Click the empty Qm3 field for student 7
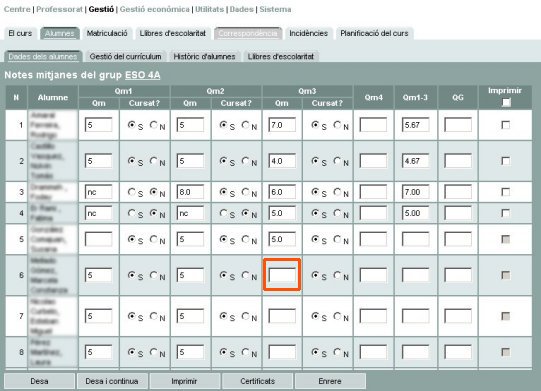Image resolution: width=541 pixels, height=391 pixels. [282, 316]
